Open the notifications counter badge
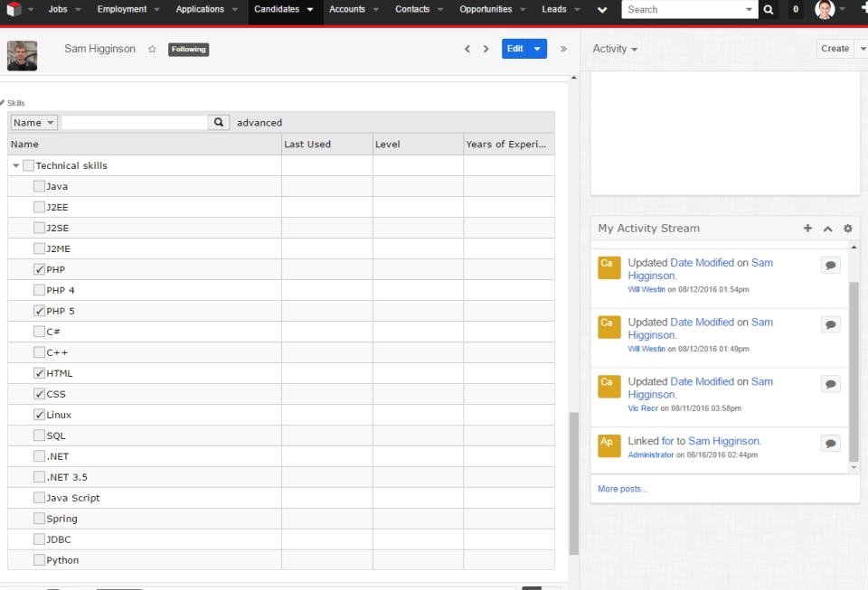The image size is (868, 590). pos(796,9)
